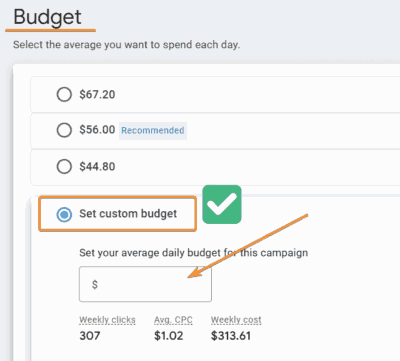
Task: Click the Weekly clicks label
Action: (107, 320)
